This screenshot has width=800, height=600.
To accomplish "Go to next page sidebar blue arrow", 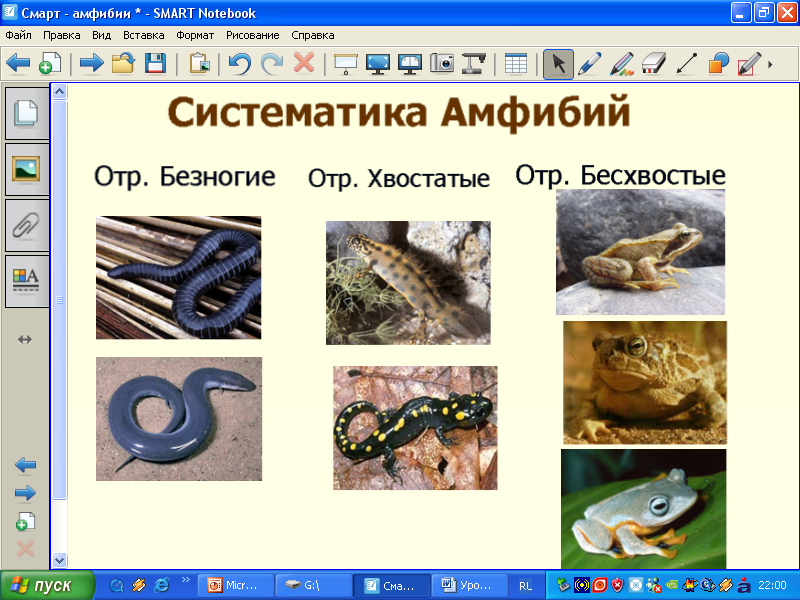I will [26, 493].
